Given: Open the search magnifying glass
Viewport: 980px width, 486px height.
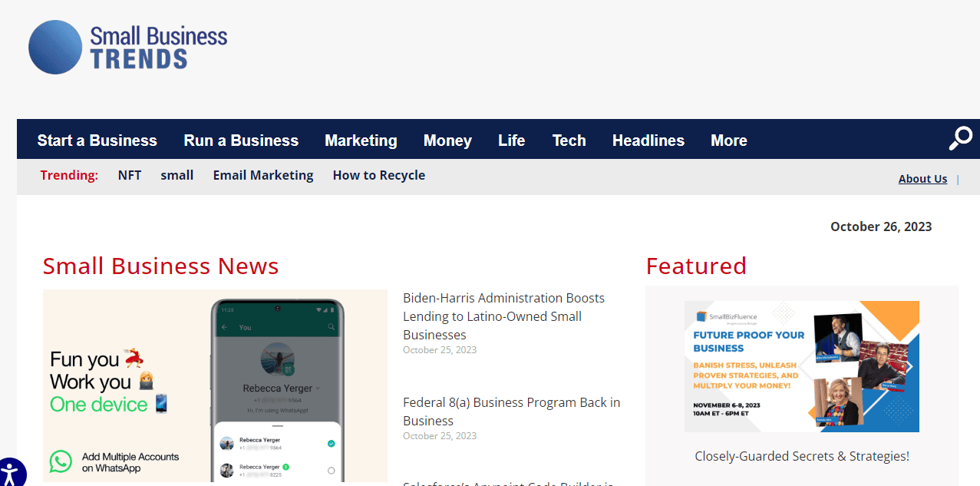Looking at the screenshot, I should (960, 138).
